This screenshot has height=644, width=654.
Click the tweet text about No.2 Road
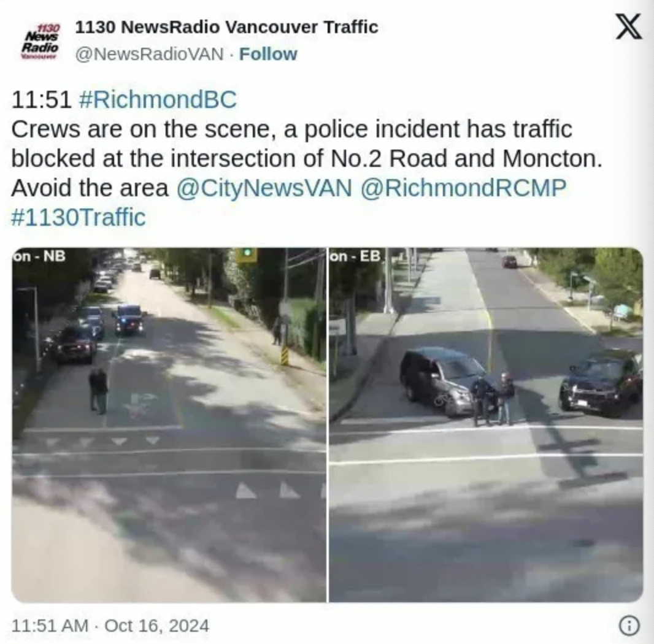[307, 158]
